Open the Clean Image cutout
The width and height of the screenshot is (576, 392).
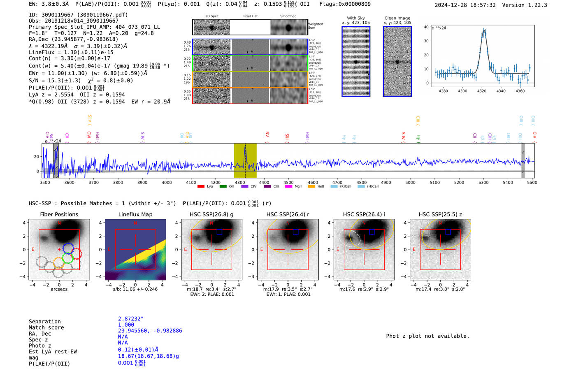click(x=397, y=61)
